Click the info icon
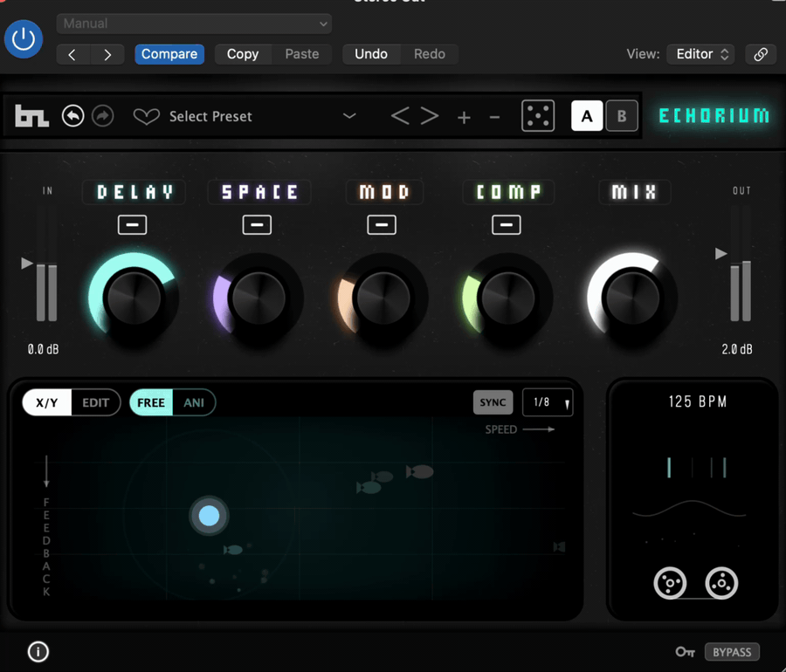This screenshot has height=672, width=786. (x=38, y=651)
